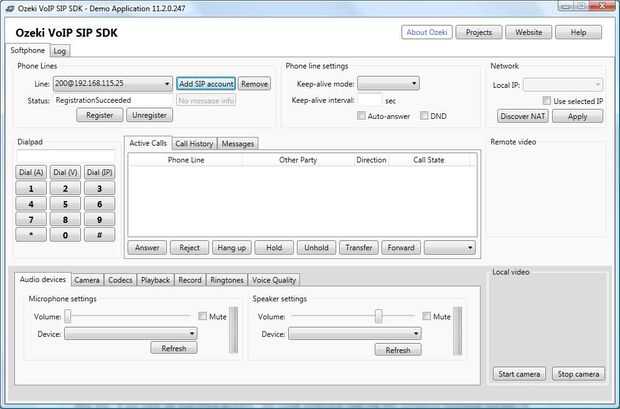Click the Other Party column header
This screenshot has height=409, width=620.
[298, 160]
